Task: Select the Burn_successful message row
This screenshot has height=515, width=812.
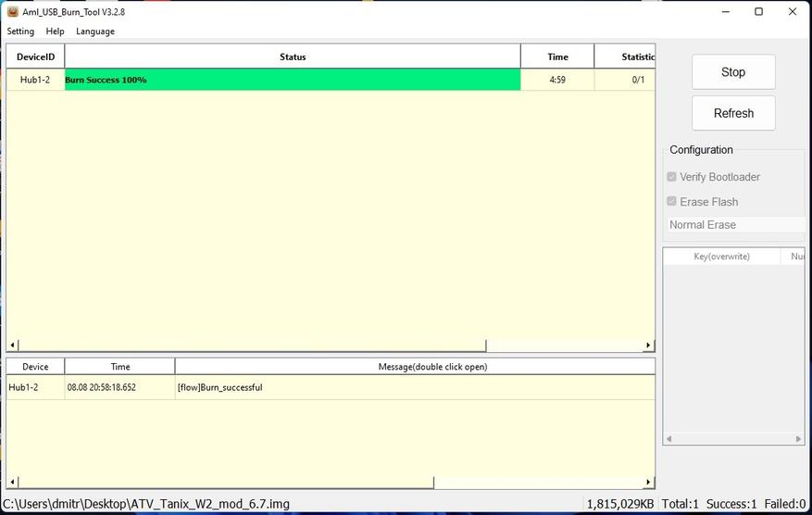Action: click(331, 387)
